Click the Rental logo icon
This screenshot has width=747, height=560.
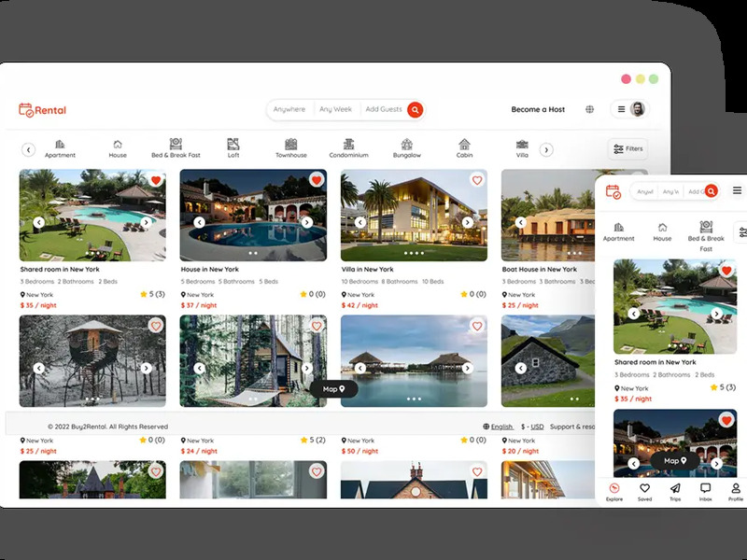click(26, 110)
